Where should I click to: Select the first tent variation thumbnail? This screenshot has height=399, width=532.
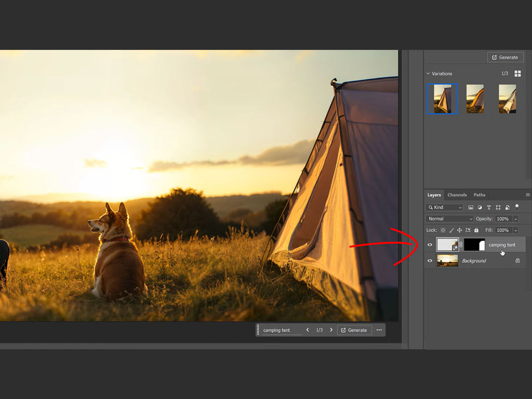click(x=443, y=99)
